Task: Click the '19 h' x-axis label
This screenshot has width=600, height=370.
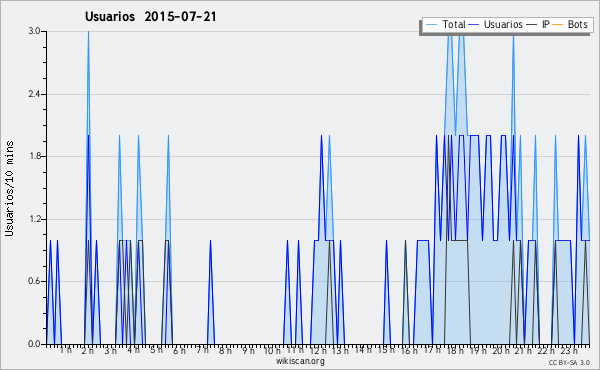Action: tap(478, 351)
